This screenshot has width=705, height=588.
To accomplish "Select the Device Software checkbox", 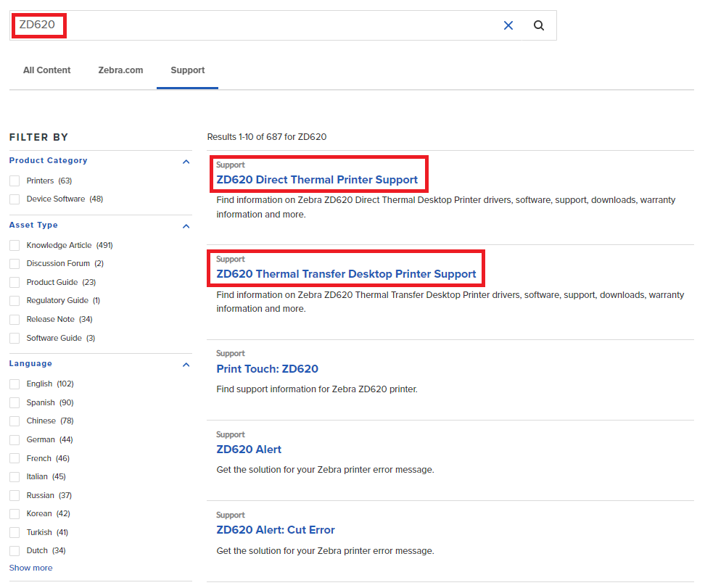I will click(15, 199).
